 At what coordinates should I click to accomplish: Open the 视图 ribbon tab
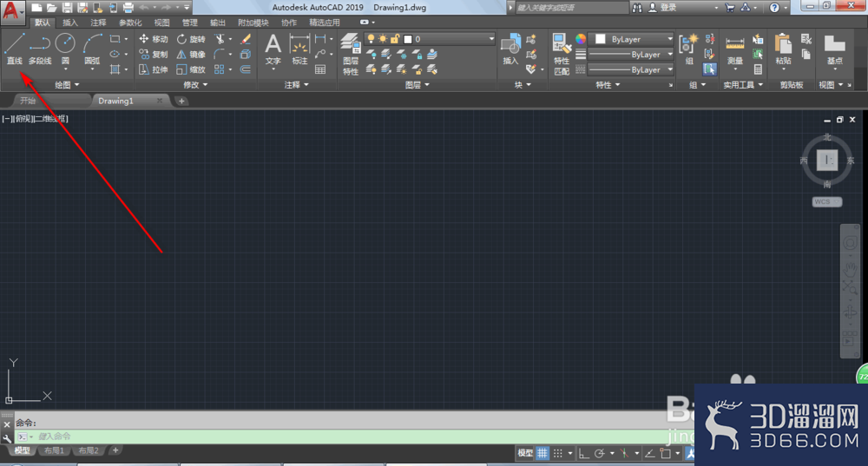pyautogui.click(x=161, y=23)
